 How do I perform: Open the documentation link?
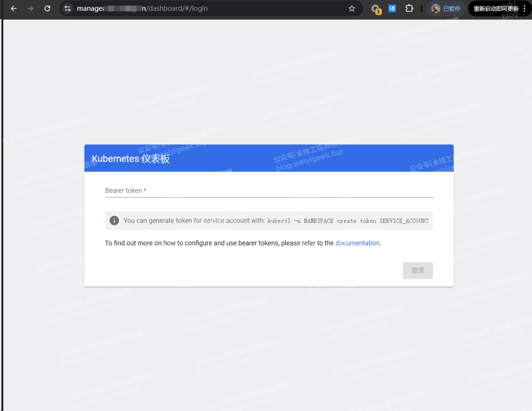pos(357,243)
